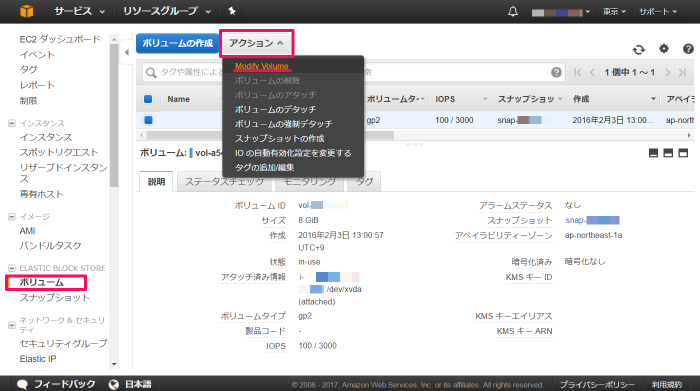Uncheck the selected volume row checkbox

(x=149, y=120)
